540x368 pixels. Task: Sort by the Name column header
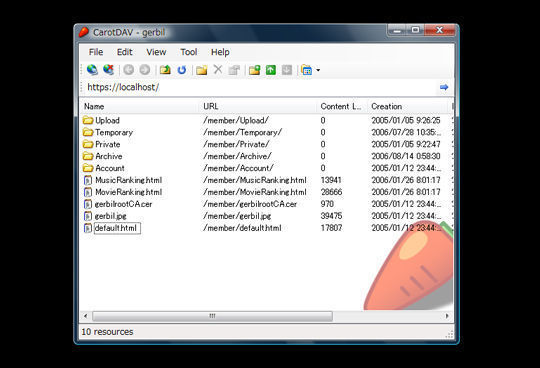pyautogui.click(x=139, y=106)
